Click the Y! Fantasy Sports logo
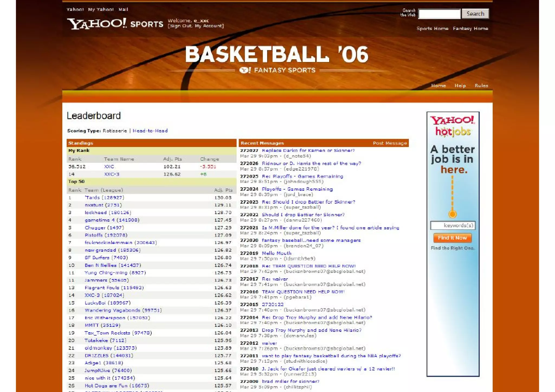Screen dimensions: 555x392 (x=277, y=70)
